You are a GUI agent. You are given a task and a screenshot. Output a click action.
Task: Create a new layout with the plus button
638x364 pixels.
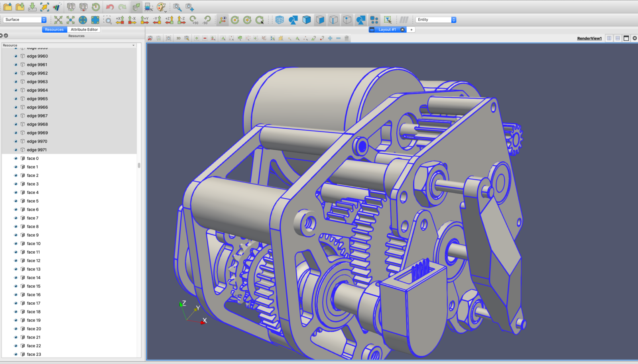click(411, 29)
